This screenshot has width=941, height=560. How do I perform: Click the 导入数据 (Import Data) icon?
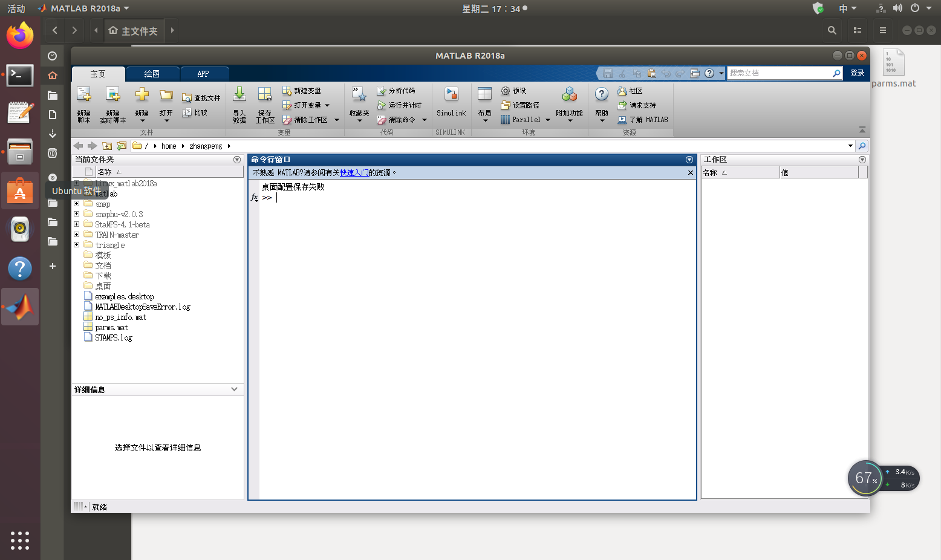click(x=239, y=94)
